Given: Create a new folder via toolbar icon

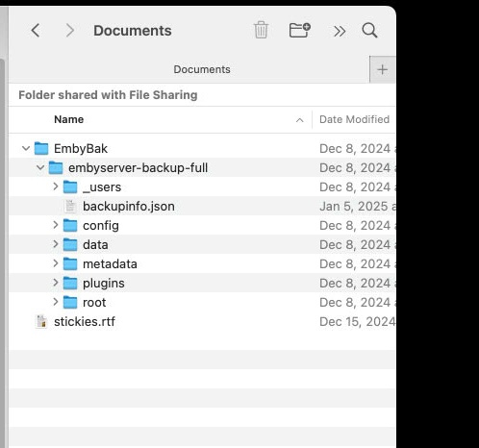Looking at the screenshot, I should tap(299, 30).
